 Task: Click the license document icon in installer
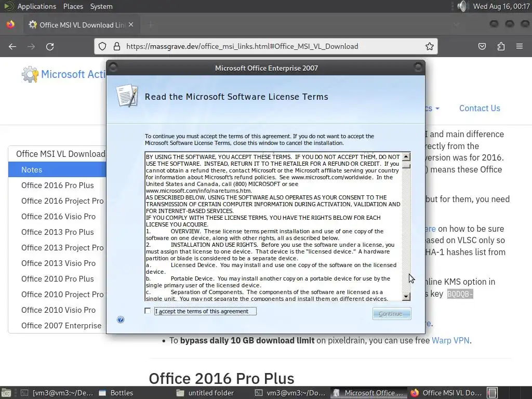[127, 96]
